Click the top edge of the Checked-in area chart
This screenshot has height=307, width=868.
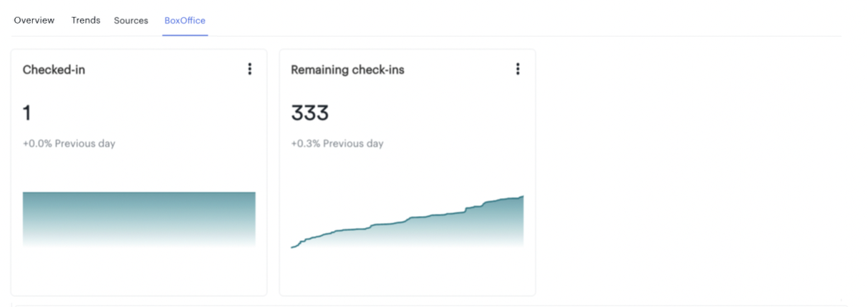[x=139, y=192]
